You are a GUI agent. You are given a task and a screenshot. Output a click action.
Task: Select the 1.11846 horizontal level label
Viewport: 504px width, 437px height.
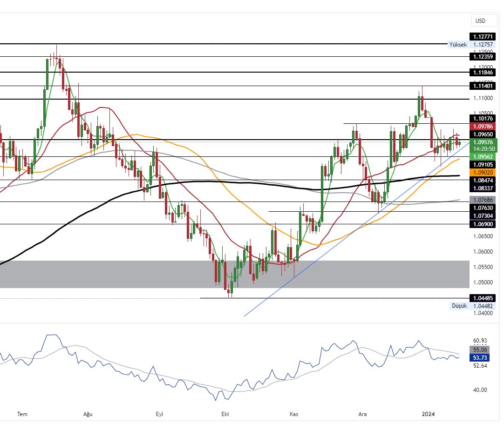coord(483,72)
